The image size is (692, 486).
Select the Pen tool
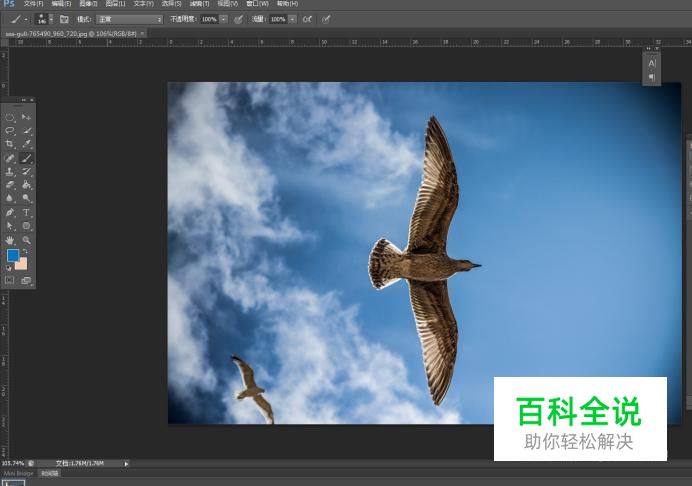coord(10,212)
